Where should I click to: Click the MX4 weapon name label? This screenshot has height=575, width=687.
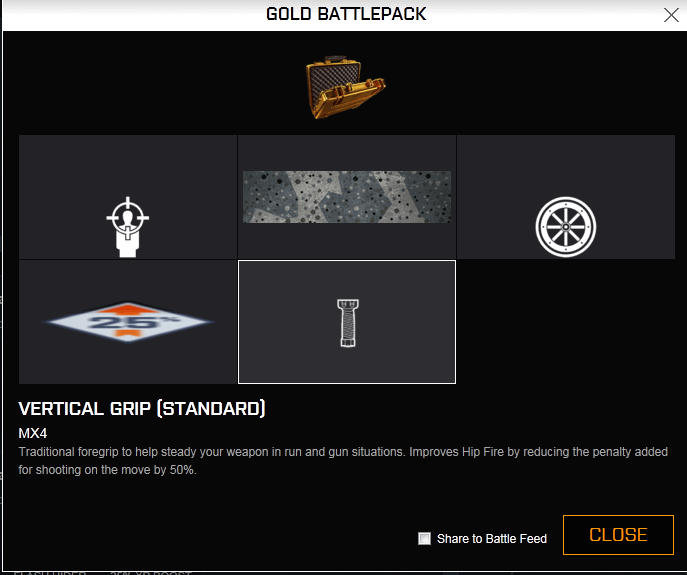click(x=33, y=433)
